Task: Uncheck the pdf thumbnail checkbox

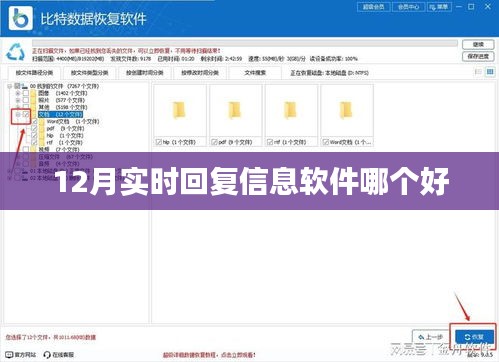Action: coord(214,142)
